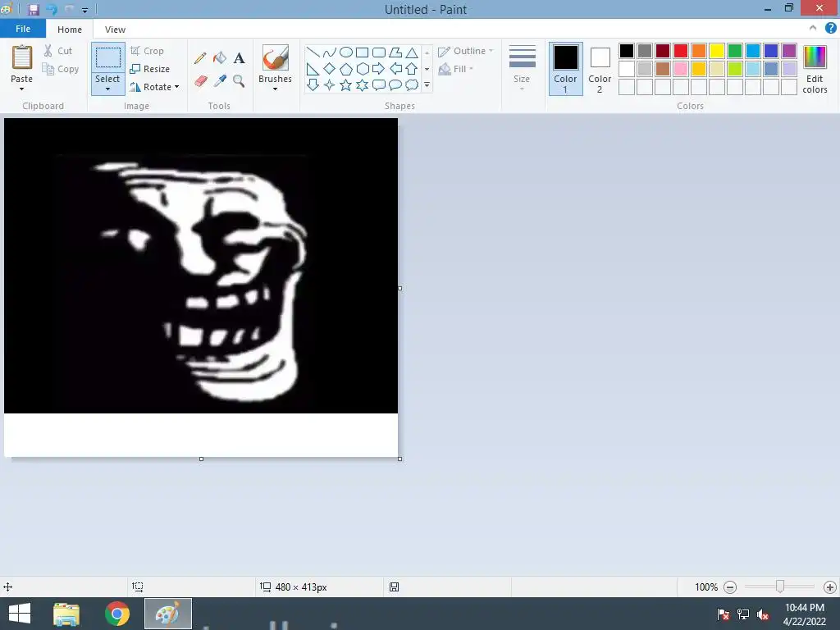Switch to the Home tab
This screenshot has height=630, width=840.
pyautogui.click(x=70, y=30)
